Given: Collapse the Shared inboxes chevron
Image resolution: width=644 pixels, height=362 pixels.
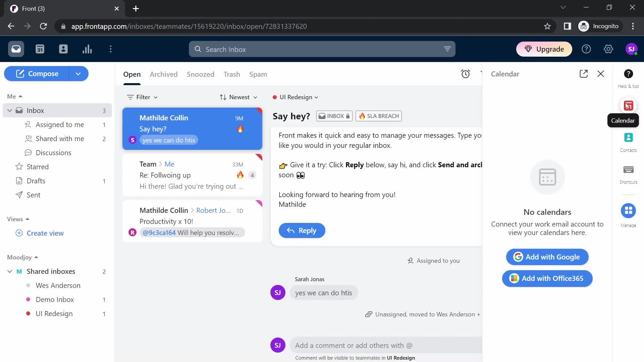Looking at the screenshot, I should (x=10, y=271).
